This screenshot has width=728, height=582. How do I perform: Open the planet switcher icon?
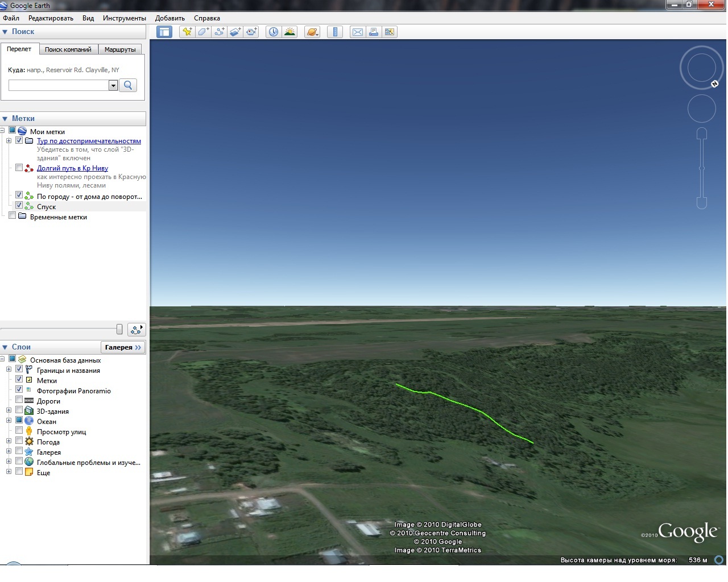(312, 32)
